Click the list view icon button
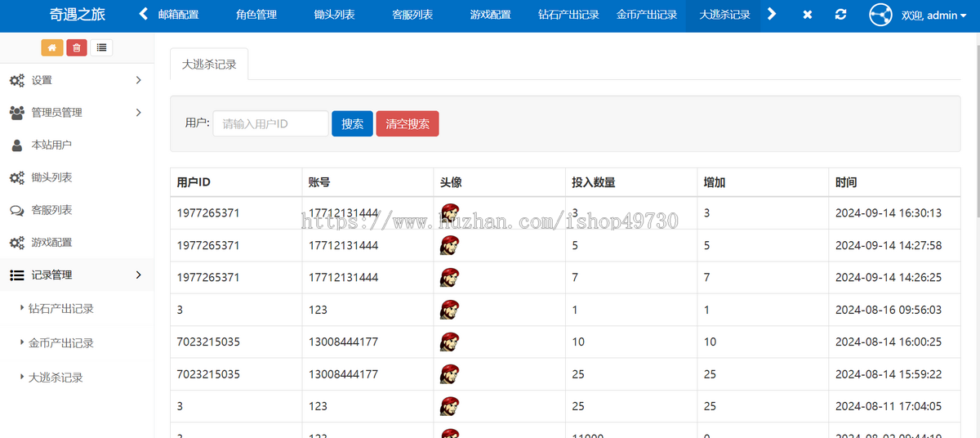Viewport: 980px width, 438px height. pos(101,47)
